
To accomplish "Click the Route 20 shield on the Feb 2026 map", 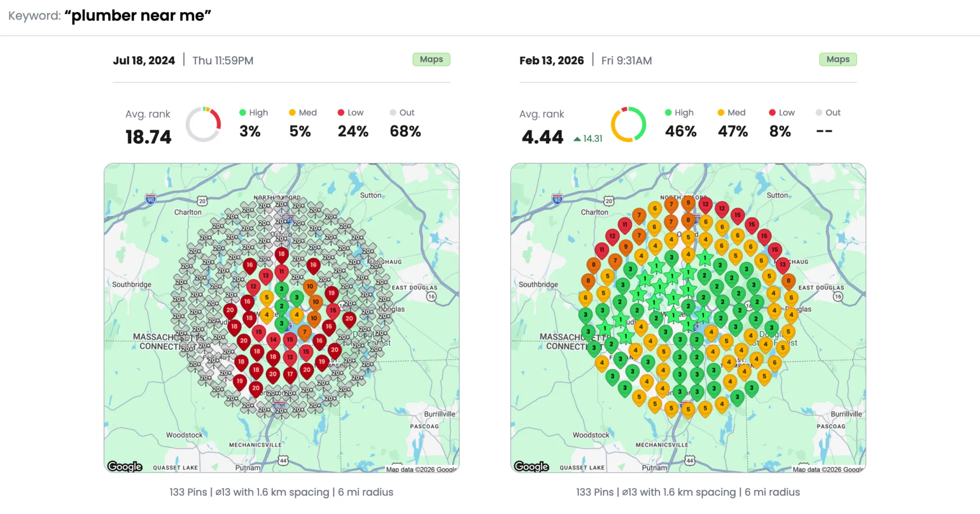I will (x=609, y=201).
